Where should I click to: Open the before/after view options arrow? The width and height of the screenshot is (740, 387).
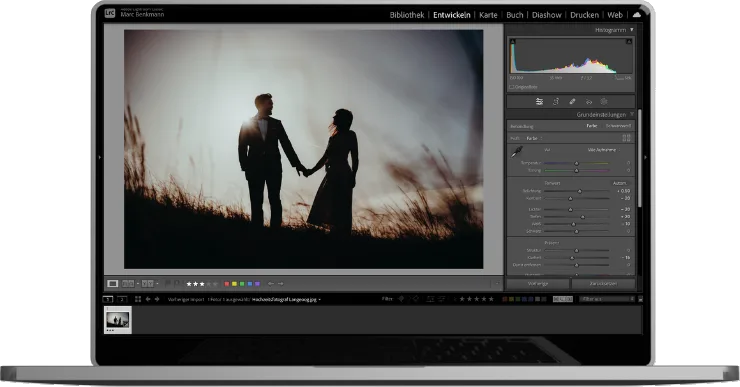tap(157, 284)
